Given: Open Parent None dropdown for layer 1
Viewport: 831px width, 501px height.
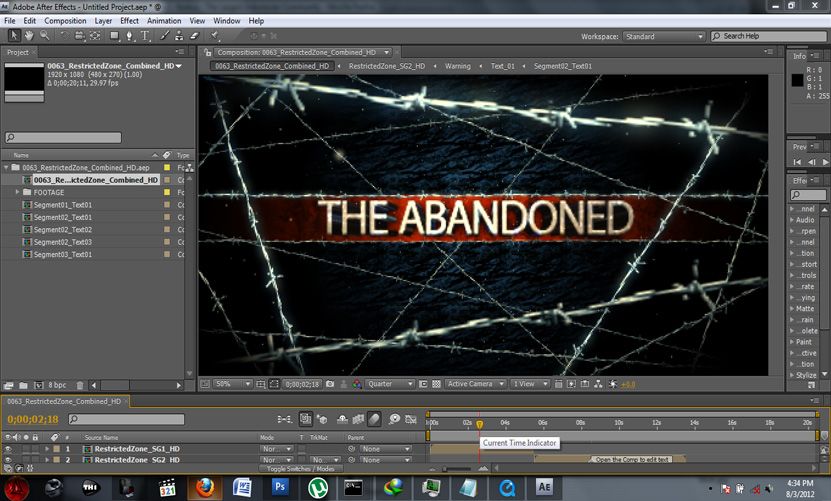Looking at the screenshot, I should point(385,449).
